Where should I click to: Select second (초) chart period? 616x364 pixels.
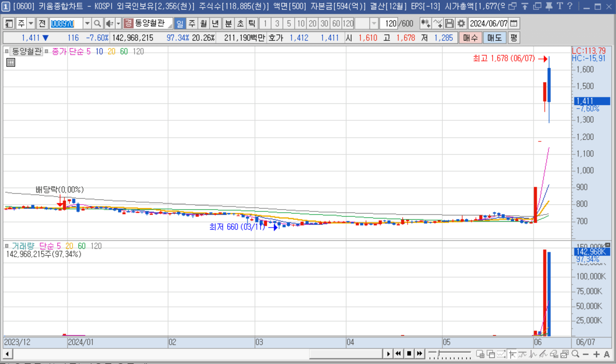tap(240, 24)
